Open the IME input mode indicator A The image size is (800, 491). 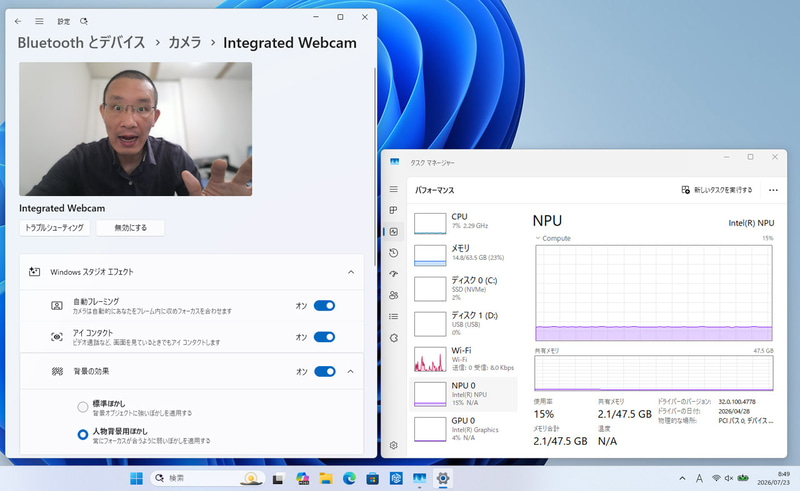[699, 478]
